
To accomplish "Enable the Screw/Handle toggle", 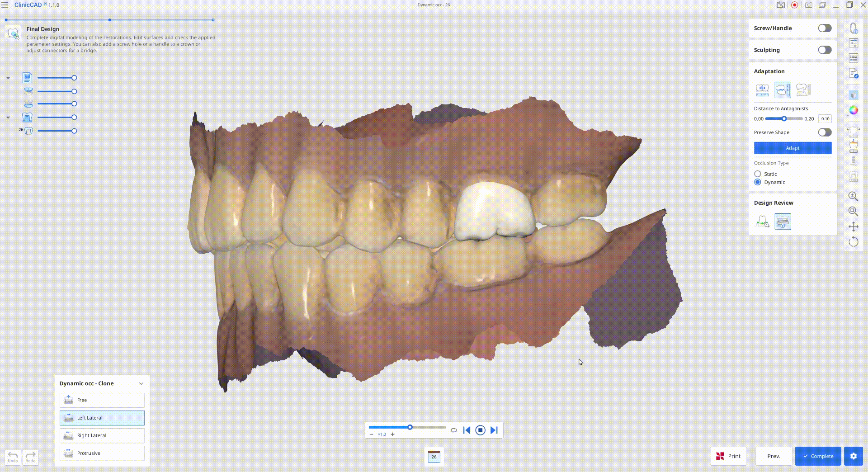I will pos(825,28).
